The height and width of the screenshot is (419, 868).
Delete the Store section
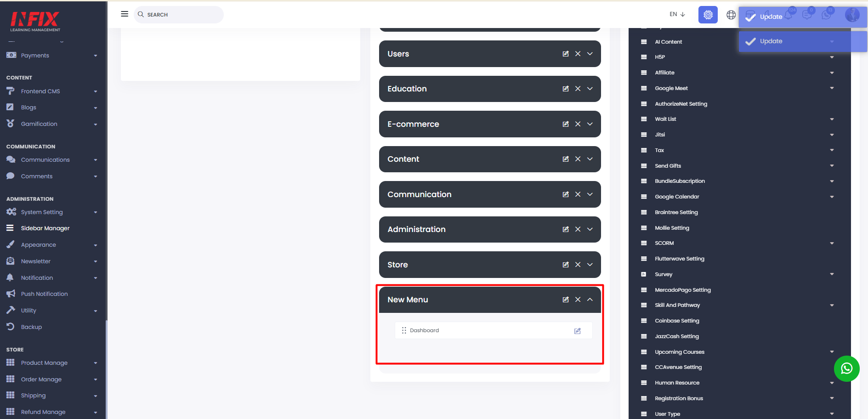578,265
